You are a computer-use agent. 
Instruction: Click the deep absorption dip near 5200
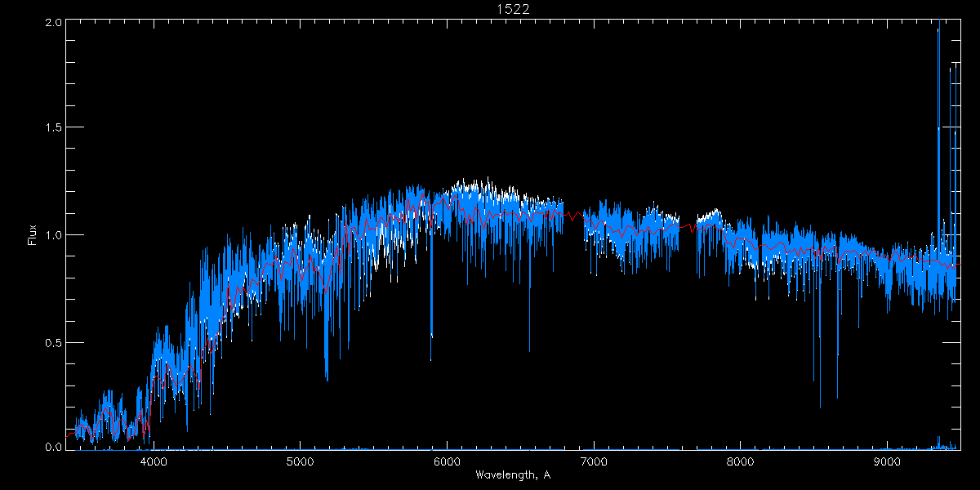coord(327,378)
